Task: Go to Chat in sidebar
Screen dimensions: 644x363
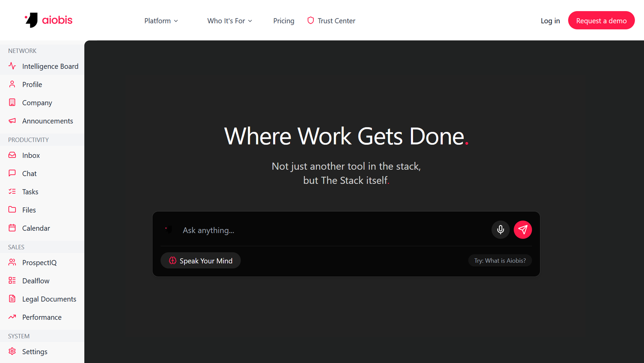Action: pyautogui.click(x=42, y=174)
